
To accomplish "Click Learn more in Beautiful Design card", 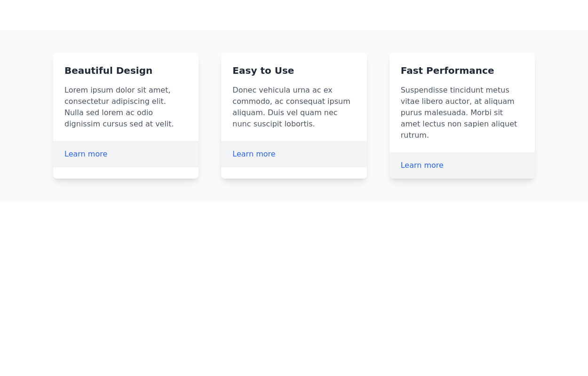I will [x=86, y=154].
